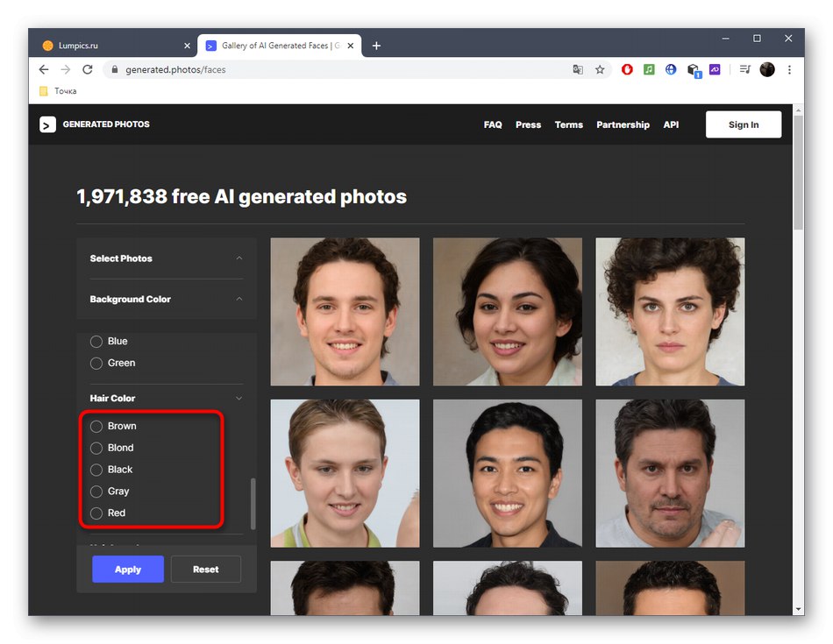Screen dimensions: 833x644
Task: Click the blue globe extension icon
Action: (x=671, y=69)
